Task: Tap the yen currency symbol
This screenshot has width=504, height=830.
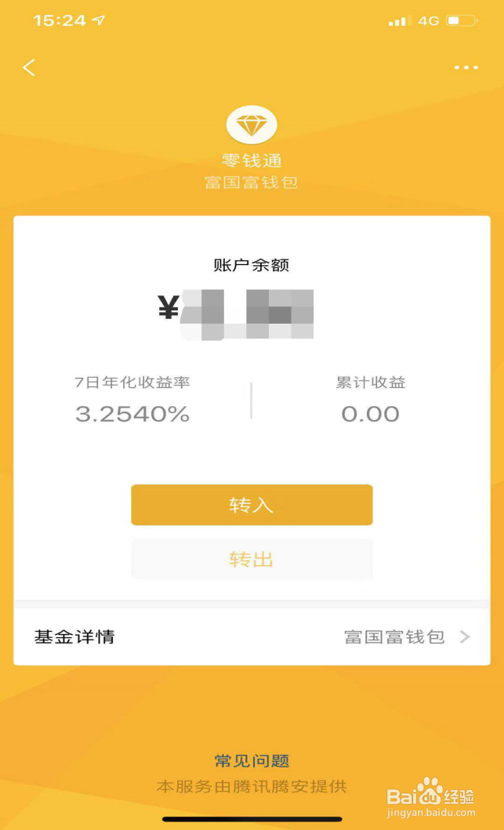Action: 169,306
